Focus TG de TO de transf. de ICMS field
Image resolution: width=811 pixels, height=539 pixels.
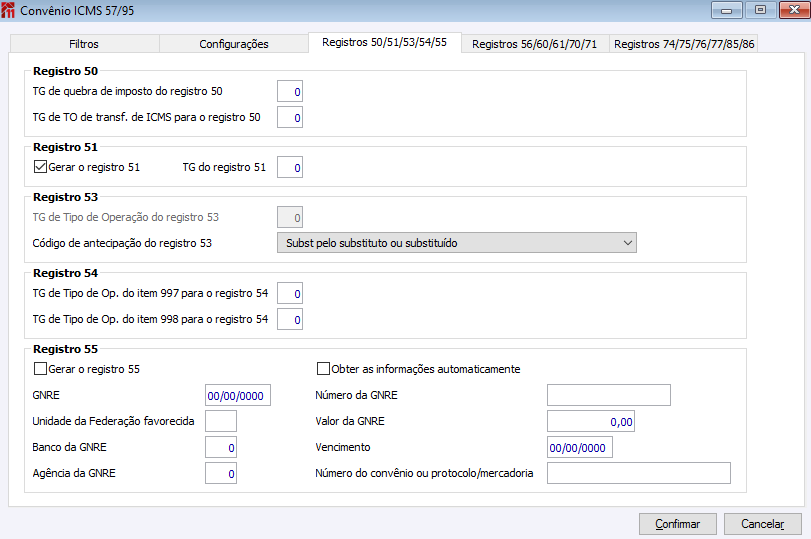pos(290,117)
